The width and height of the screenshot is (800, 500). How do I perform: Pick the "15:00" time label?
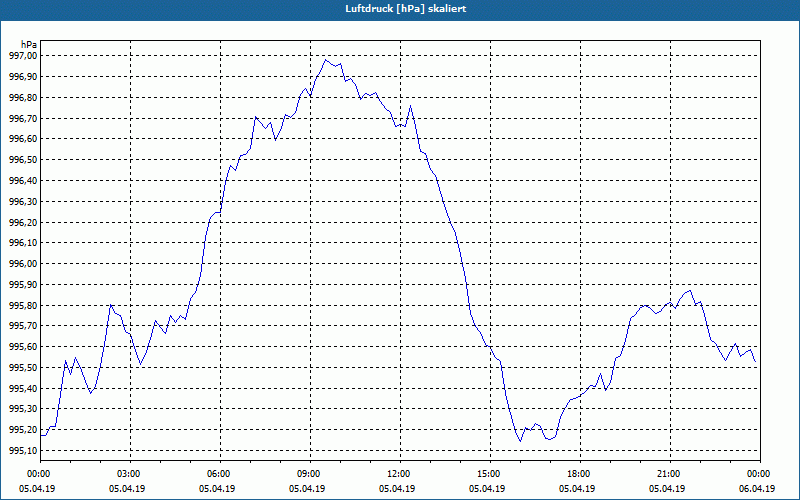[x=487, y=474]
